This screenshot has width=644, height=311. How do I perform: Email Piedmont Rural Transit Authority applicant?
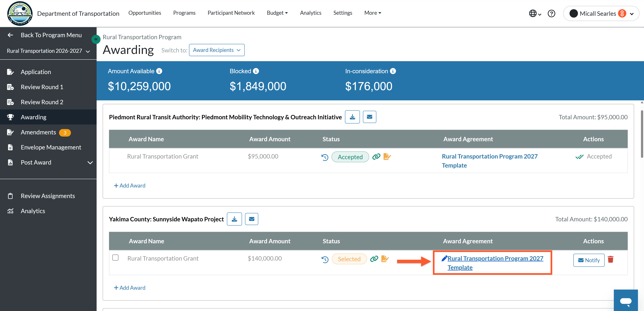click(x=369, y=117)
